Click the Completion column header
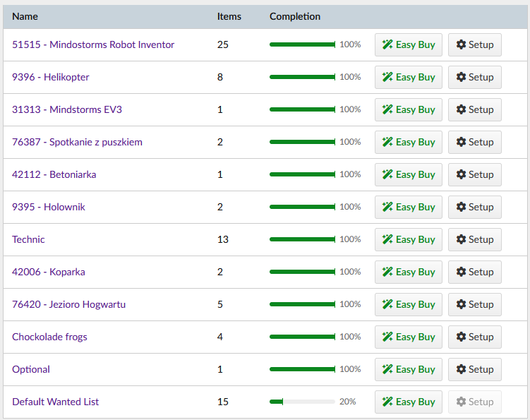 click(x=294, y=16)
